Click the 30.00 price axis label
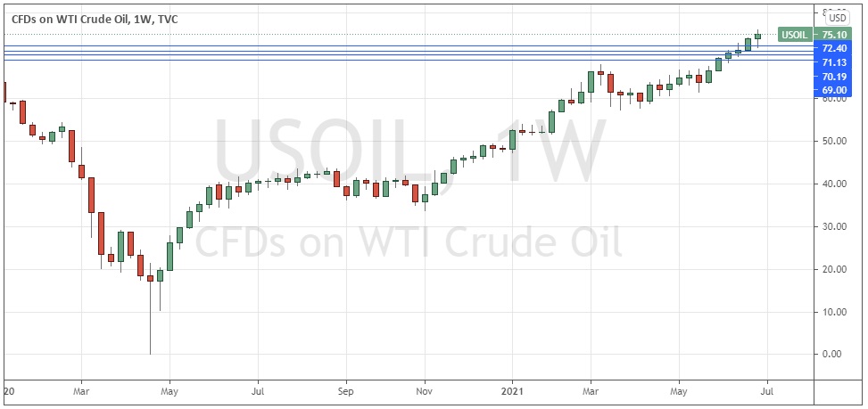This screenshot has height=409, width=868. [835, 226]
